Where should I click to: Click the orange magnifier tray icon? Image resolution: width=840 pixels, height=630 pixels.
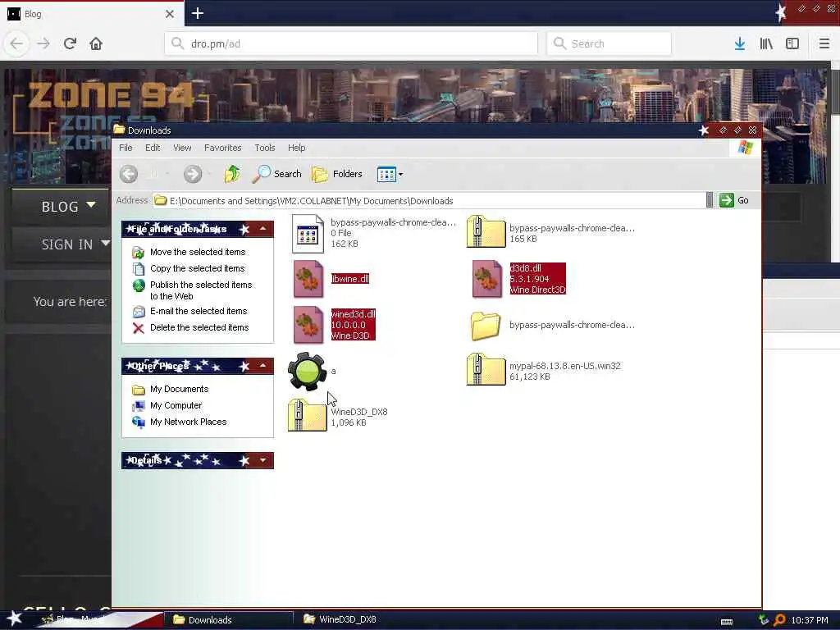click(x=779, y=620)
